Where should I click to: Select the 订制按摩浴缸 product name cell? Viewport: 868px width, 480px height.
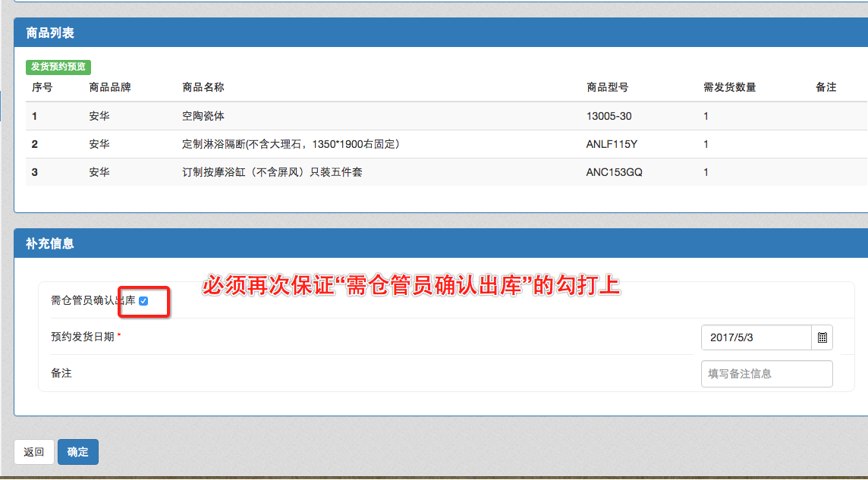tap(272, 172)
